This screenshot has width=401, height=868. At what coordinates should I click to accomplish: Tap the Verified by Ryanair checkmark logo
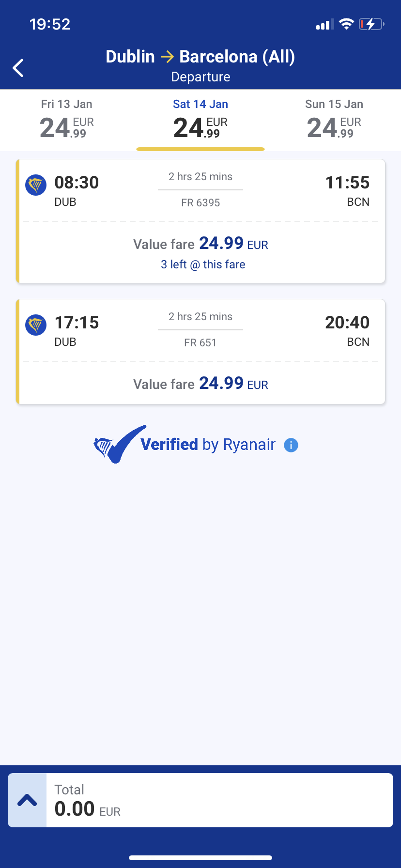[x=120, y=444]
